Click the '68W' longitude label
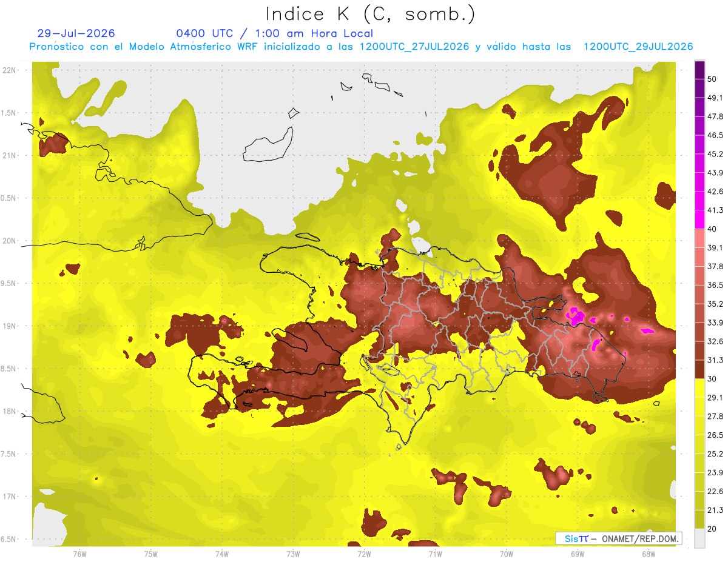 coord(649,554)
